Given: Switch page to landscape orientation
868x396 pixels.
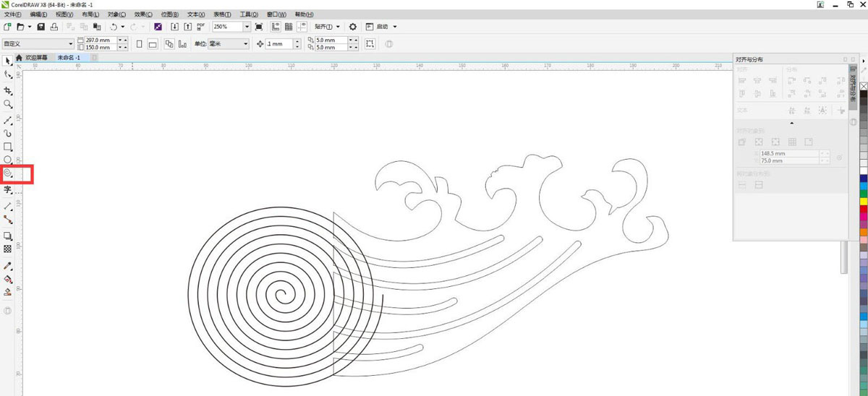Looking at the screenshot, I should tap(153, 44).
